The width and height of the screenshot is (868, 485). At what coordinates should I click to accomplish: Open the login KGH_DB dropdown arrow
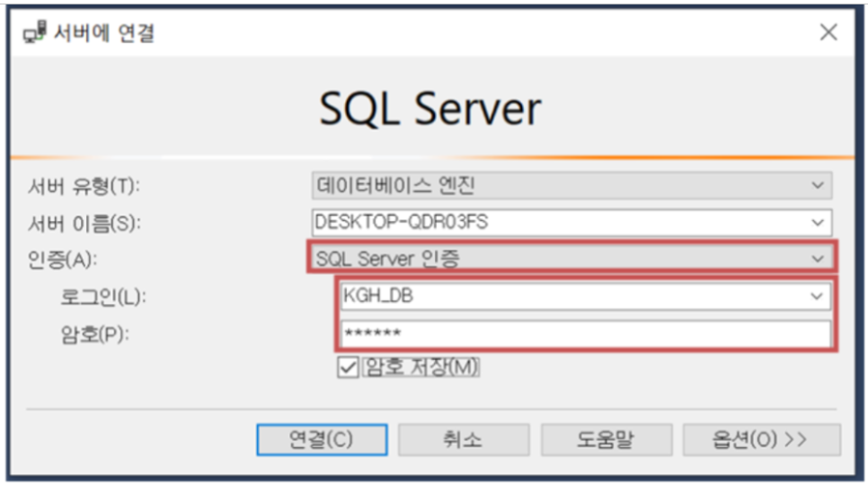click(x=817, y=295)
